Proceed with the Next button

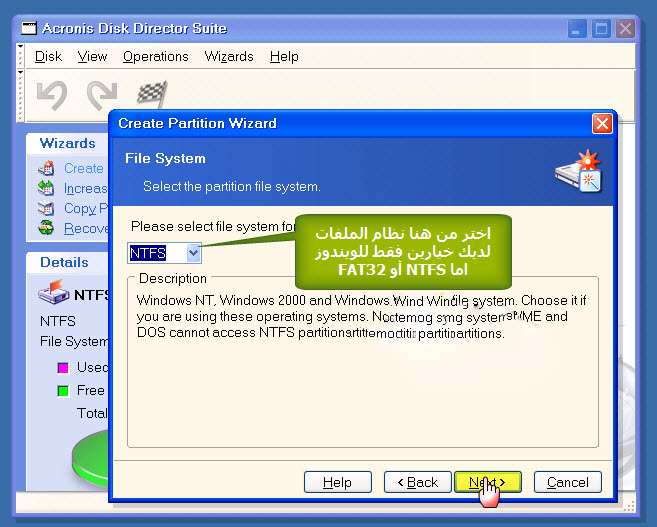488,482
